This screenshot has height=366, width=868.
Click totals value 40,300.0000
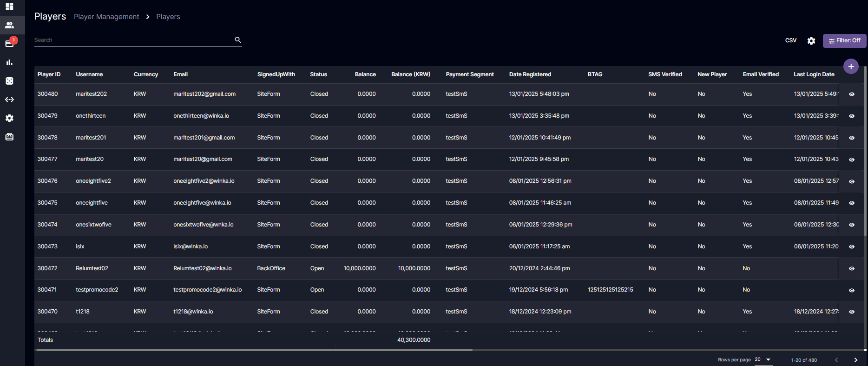pyautogui.click(x=414, y=340)
